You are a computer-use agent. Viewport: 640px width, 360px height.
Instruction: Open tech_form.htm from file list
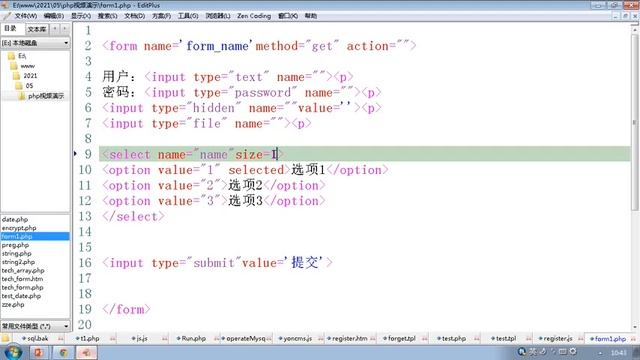click(x=22, y=279)
